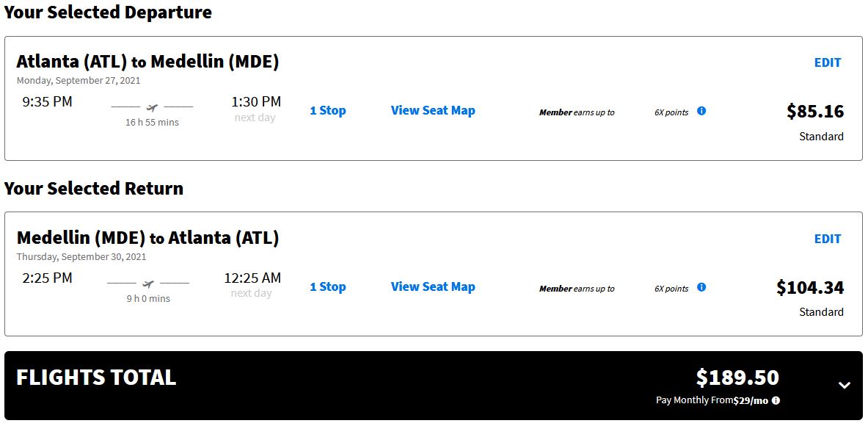View Seat Map for the departure flight
The width and height of the screenshot is (868, 426).
(433, 110)
